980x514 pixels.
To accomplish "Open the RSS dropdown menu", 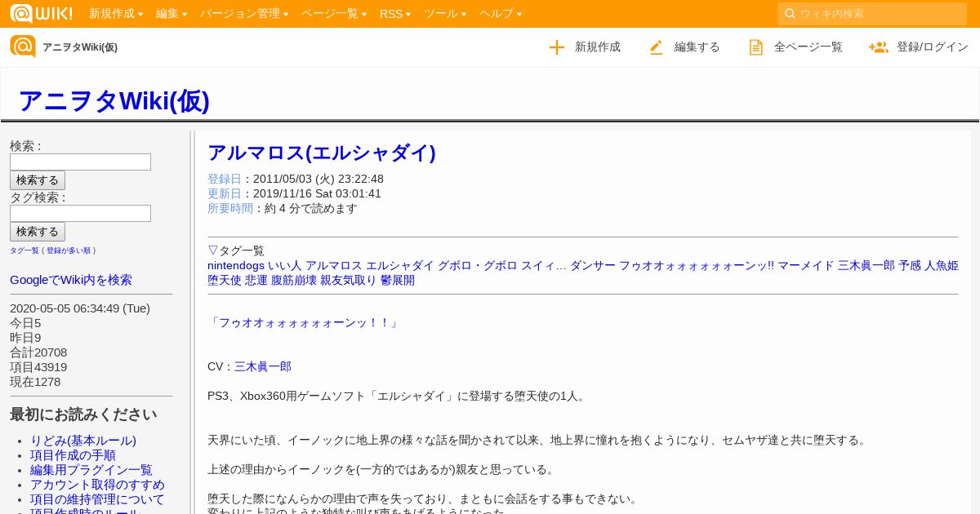I will pos(395,14).
